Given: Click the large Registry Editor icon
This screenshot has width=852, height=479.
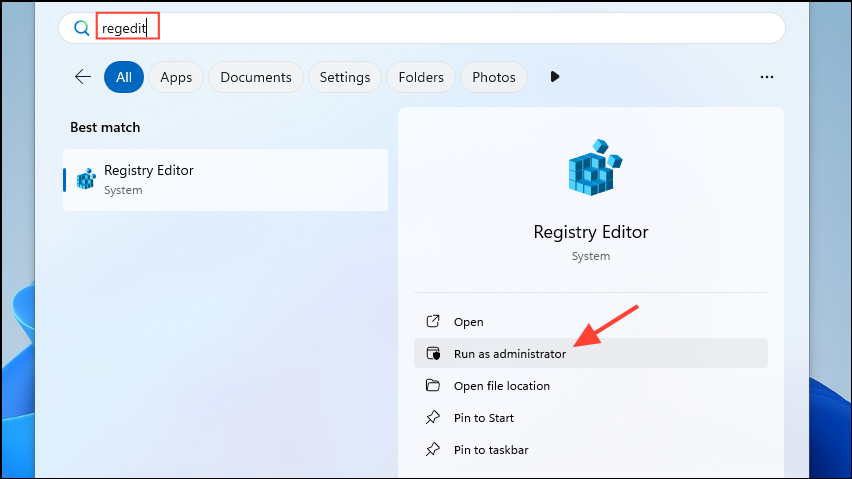Looking at the screenshot, I should [595, 167].
